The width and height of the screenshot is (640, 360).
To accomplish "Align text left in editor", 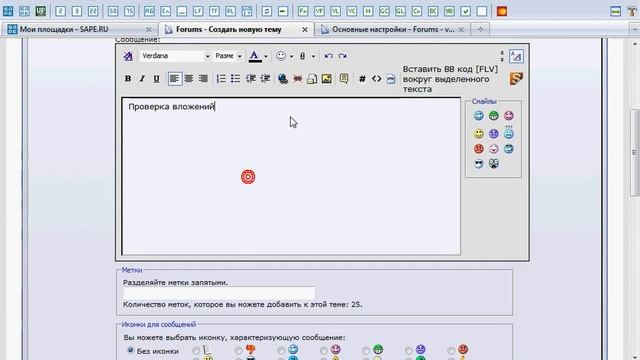I will (x=174, y=79).
